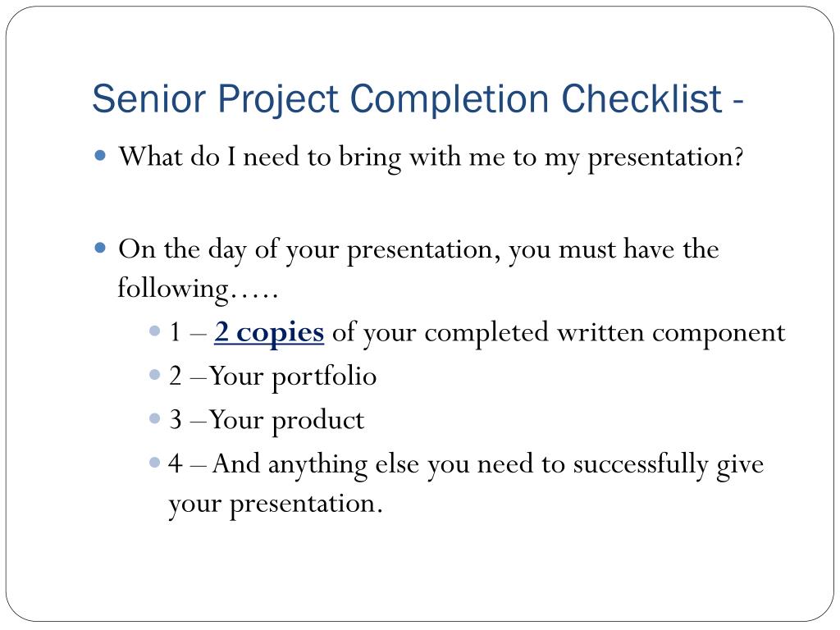
Task: Click the sub-bullet before '3 – Your product'
Action: point(155,418)
